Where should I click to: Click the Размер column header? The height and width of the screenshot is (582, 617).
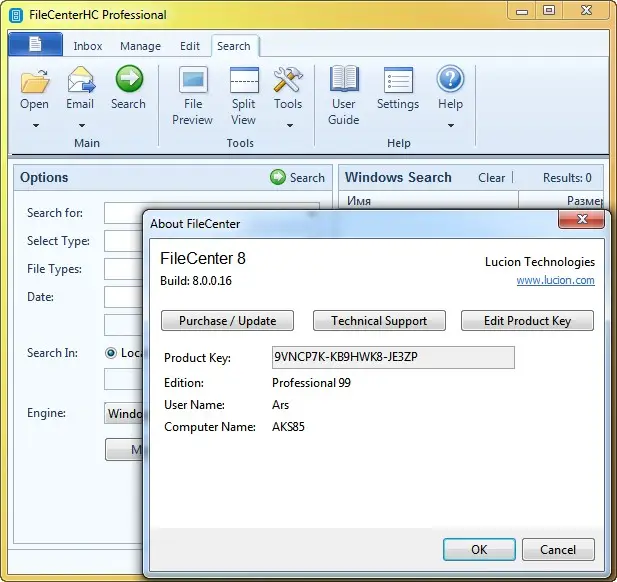(x=562, y=201)
